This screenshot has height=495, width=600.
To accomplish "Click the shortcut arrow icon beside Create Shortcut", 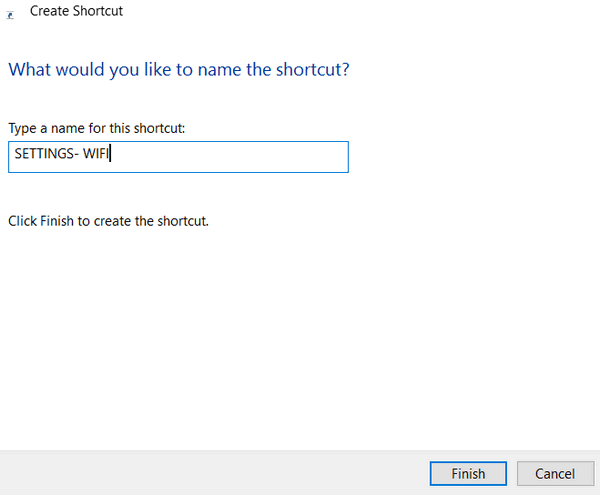I will (10, 15).
